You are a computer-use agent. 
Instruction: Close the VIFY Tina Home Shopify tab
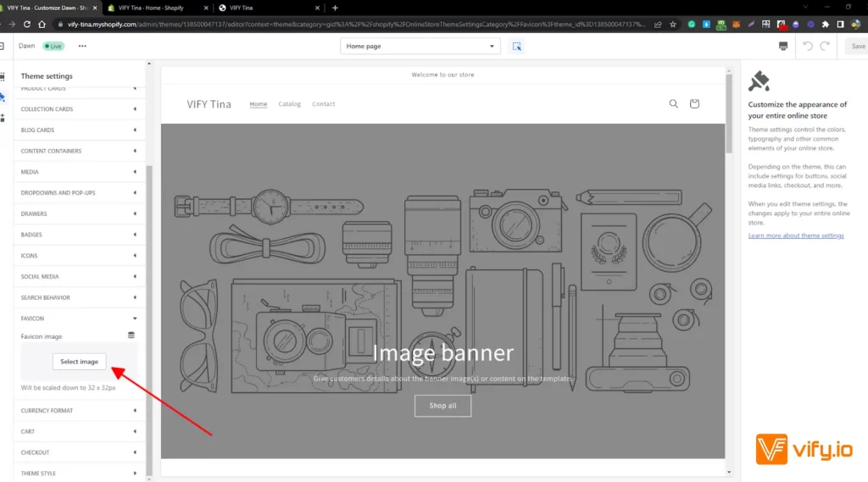[x=206, y=8]
